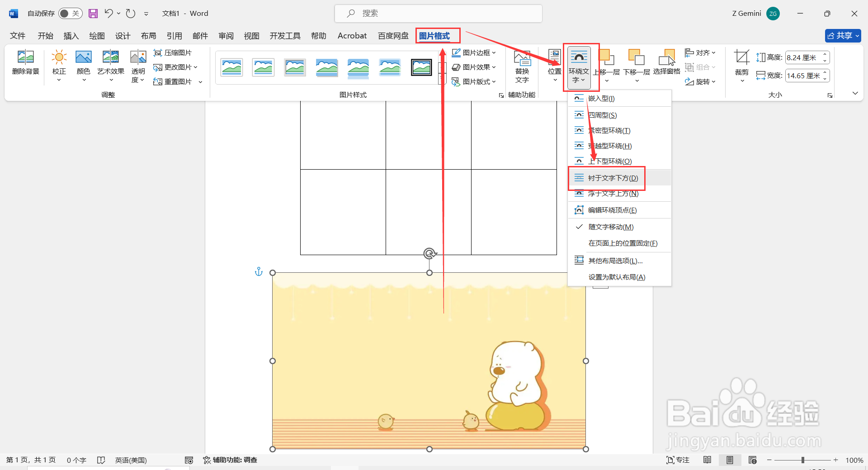This screenshot has width=868, height=470.
Task: Click the Share (共享) button
Action: [843, 36]
